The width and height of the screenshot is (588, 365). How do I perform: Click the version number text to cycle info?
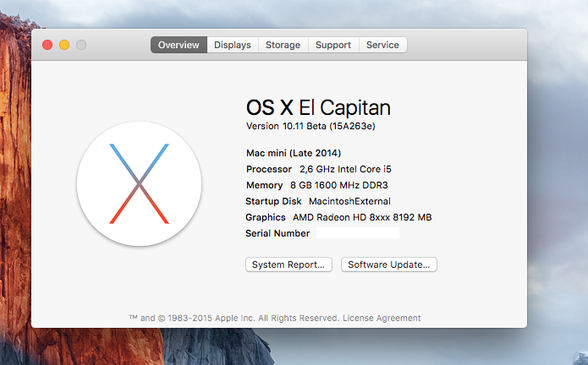pos(310,126)
